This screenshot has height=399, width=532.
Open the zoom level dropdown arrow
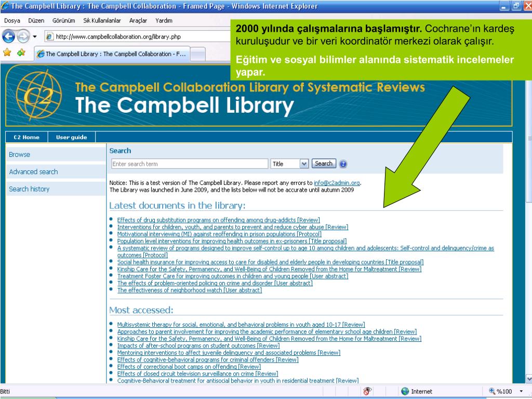tap(521, 392)
